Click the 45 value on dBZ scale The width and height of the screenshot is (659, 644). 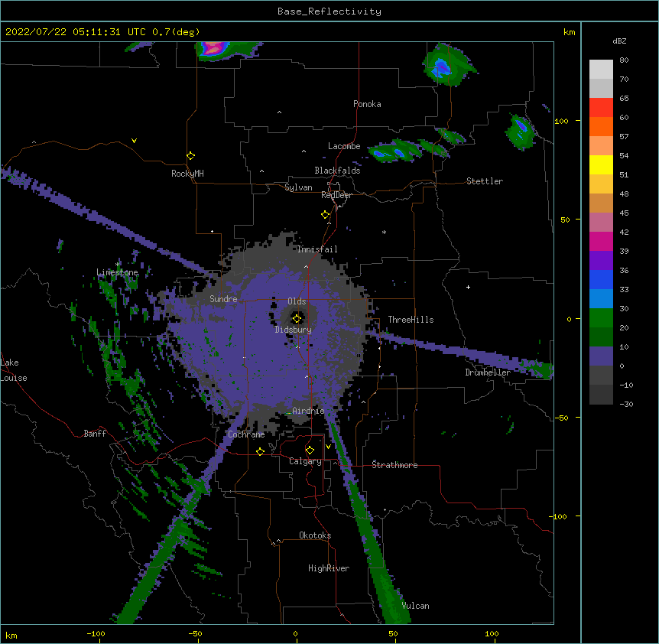click(x=624, y=213)
